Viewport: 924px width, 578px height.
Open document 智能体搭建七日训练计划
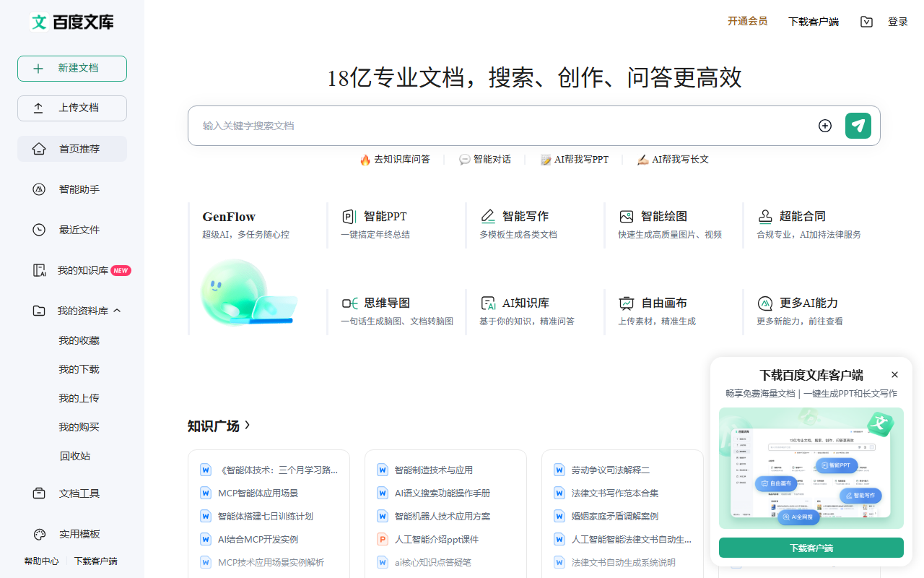pyautogui.click(x=266, y=516)
